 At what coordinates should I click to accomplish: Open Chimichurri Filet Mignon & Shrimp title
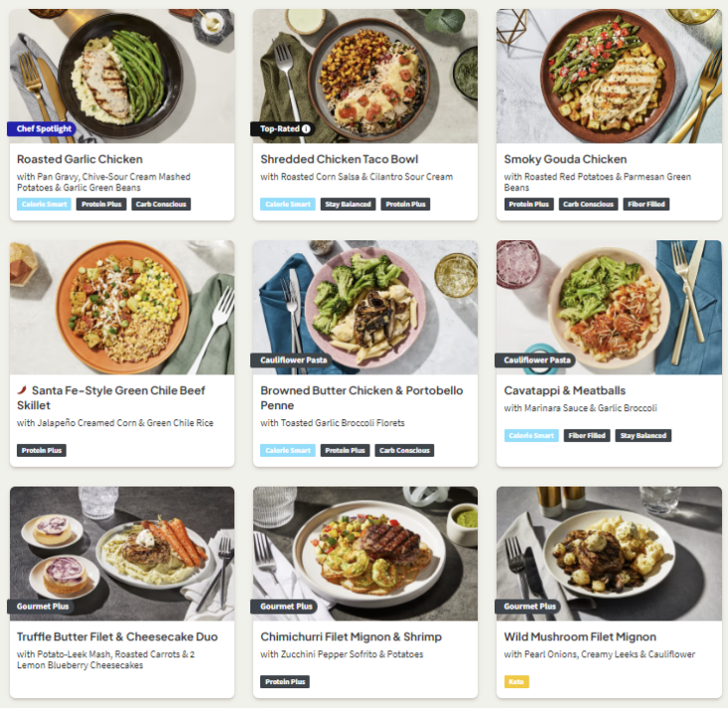click(351, 637)
